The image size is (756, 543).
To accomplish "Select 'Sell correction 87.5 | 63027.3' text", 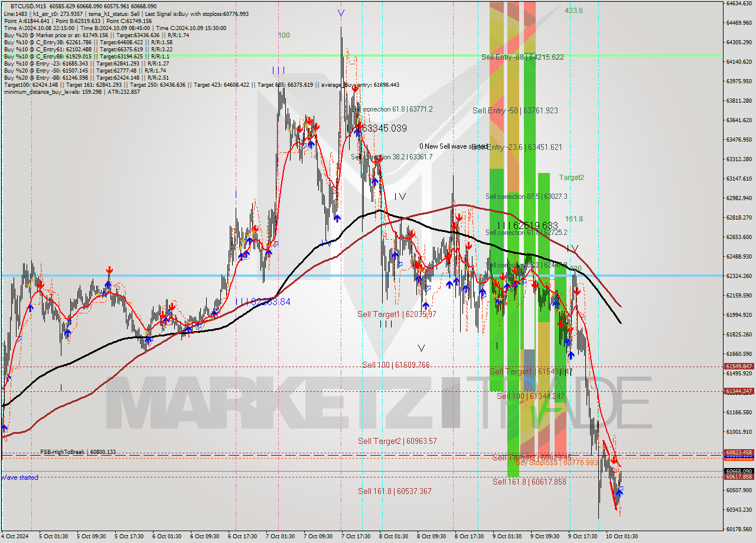I will [526, 197].
